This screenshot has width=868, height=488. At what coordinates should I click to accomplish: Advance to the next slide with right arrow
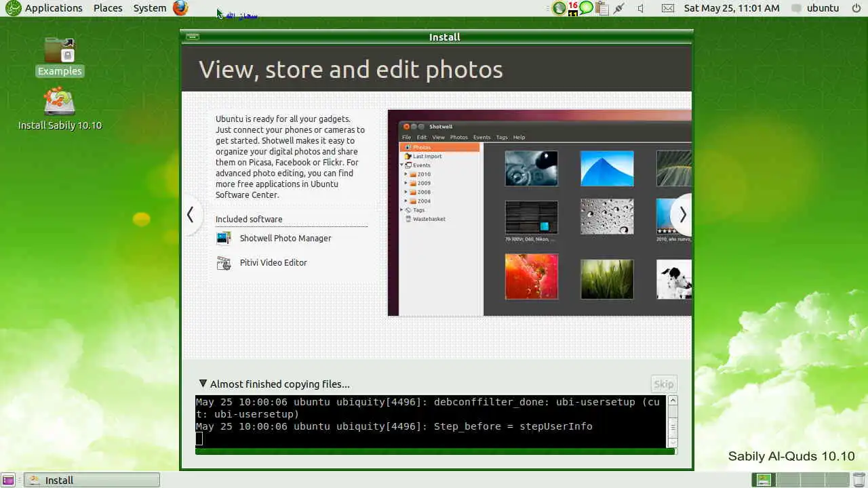tap(682, 215)
